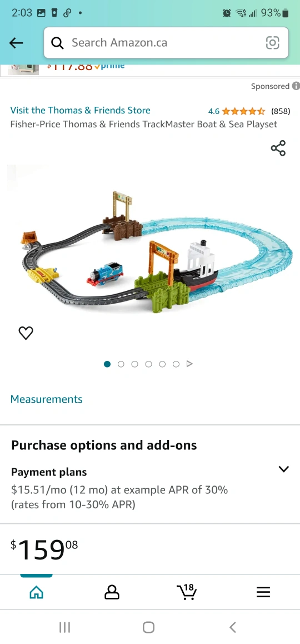Open the shopping cart with 18 items

[187, 591]
